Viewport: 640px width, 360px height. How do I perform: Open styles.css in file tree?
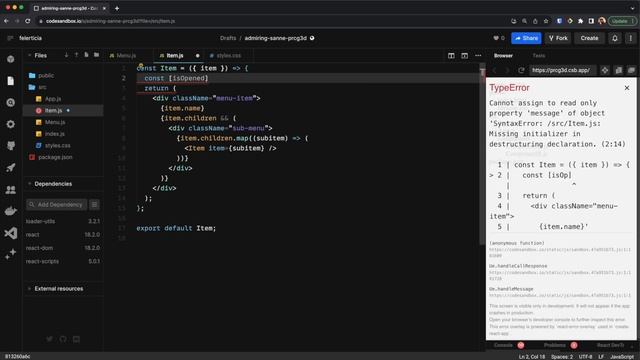58,145
